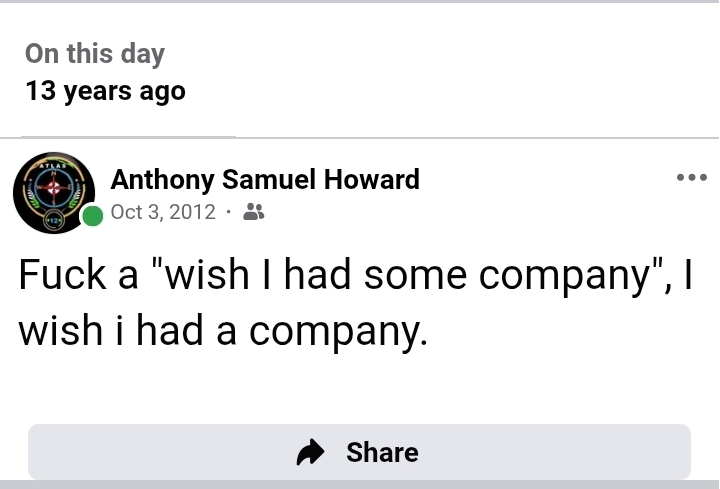Click the "wish i had a company." line
This screenshot has width=720, height=489.
222,331
